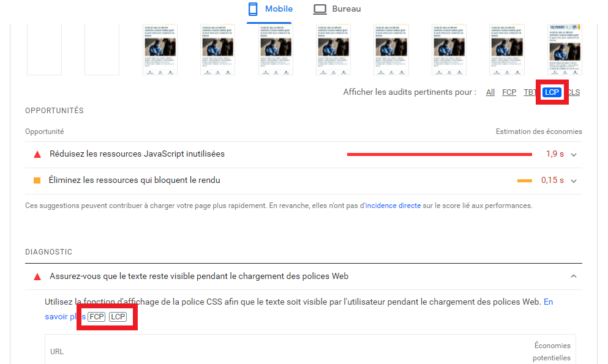608x364 pixels.
Task: Click orange square beside render-blocking resources audit
Action: pyautogui.click(x=37, y=180)
